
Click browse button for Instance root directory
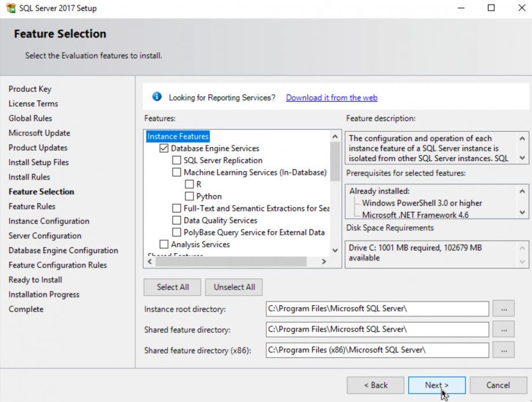coord(503,308)
